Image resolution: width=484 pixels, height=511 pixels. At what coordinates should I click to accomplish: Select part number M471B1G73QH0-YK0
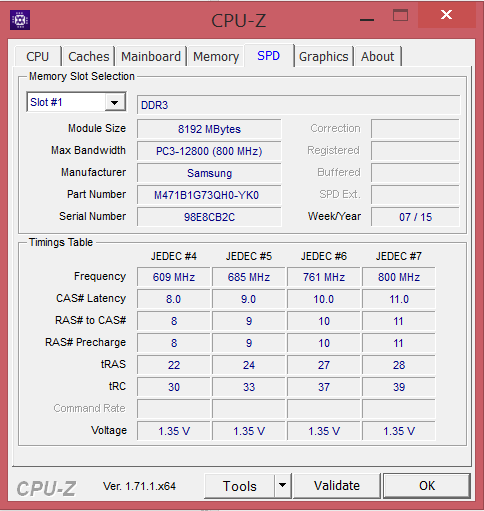pos(209,195)
